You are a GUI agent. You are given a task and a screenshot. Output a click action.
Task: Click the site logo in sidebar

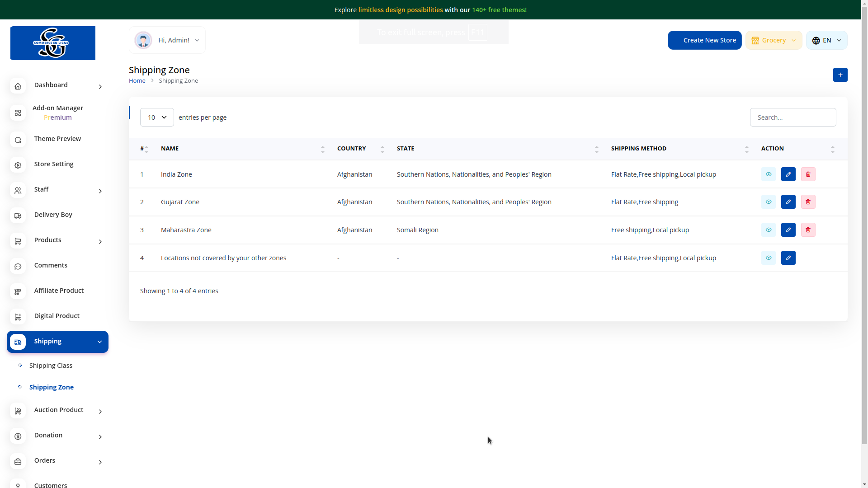[53, 43]
